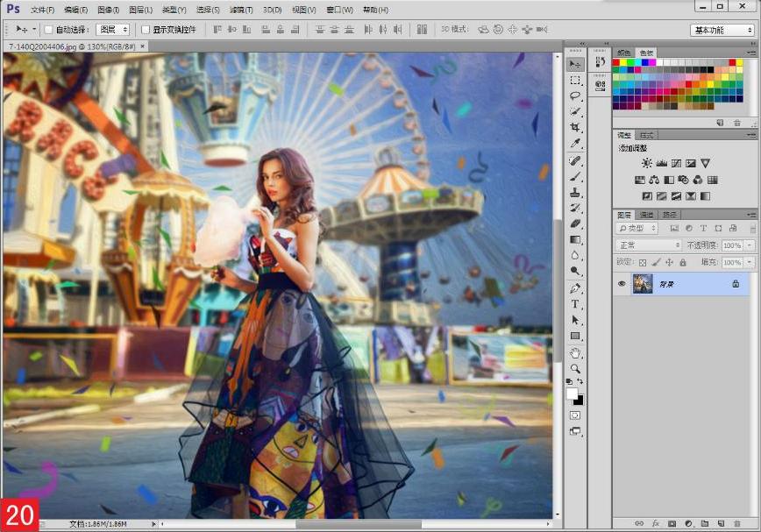Screen dimensions: 761x532
Task: Add a Brightness/Contrast adjustment
Action: tap(646, 163)
